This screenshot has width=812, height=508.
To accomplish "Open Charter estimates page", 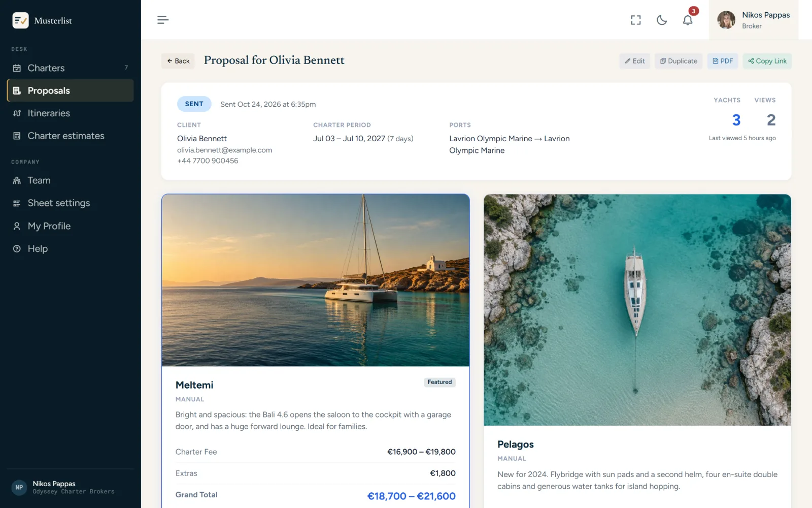I will click(71, 136).
